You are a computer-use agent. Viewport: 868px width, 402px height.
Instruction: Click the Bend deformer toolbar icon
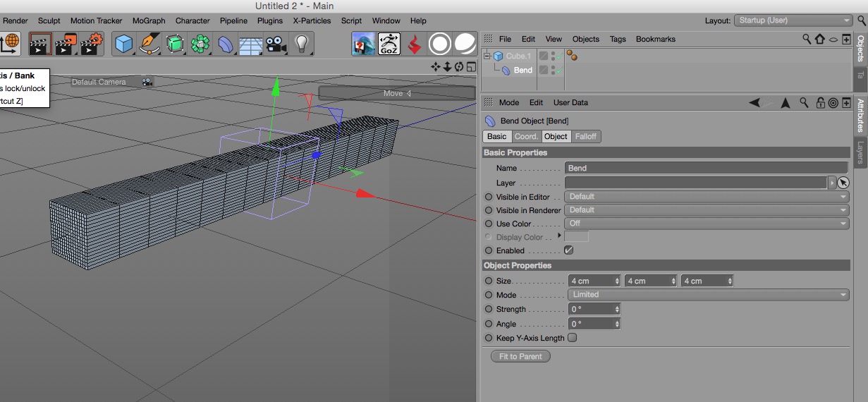click(x=226, y=44)
